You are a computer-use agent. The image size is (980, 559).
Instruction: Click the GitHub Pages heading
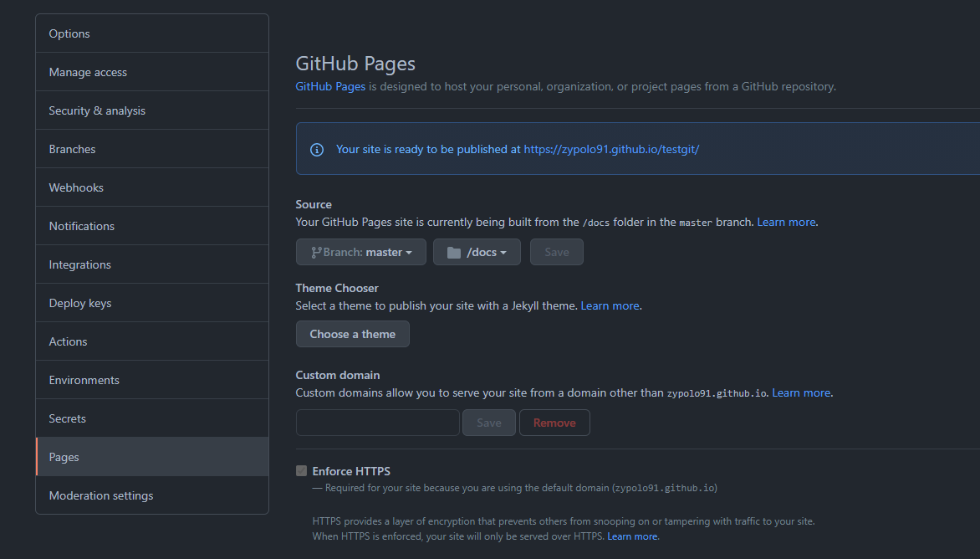pyautogui.click(x=355, y=63)
